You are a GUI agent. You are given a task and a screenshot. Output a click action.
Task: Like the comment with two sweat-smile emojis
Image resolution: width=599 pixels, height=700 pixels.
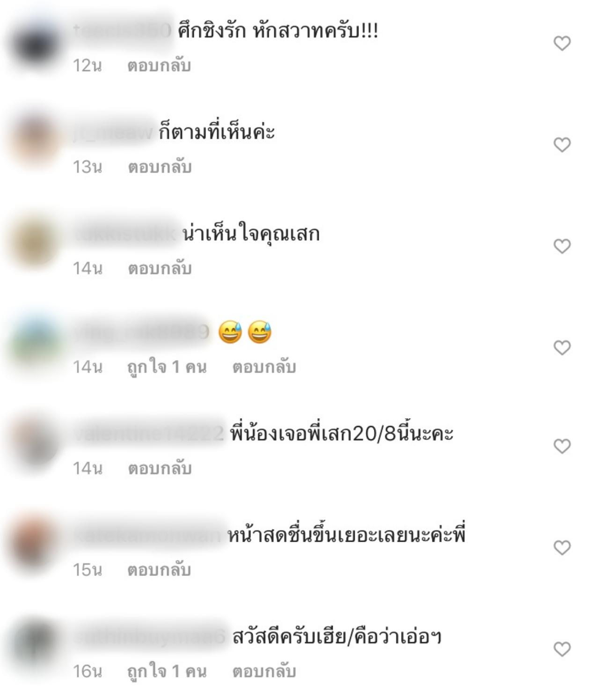click(562, 348)
